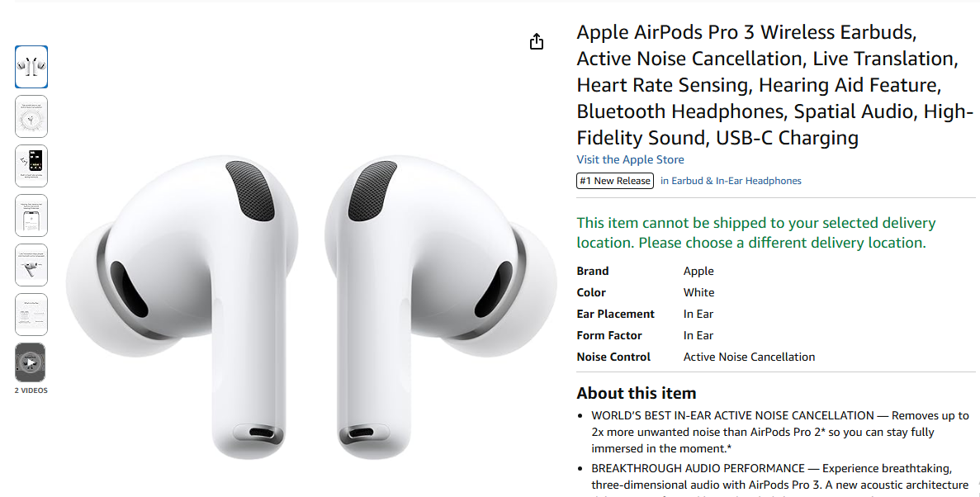This screenshot has height=497, width=980.
Task: Open the Visit the Apple Store link
Action: point(630,159)
